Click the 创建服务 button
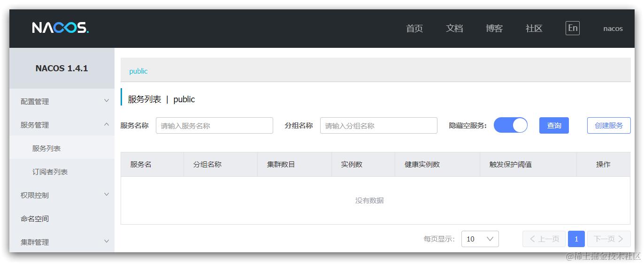The height and width of the screenshot is (264, 644). pos(609,125)
